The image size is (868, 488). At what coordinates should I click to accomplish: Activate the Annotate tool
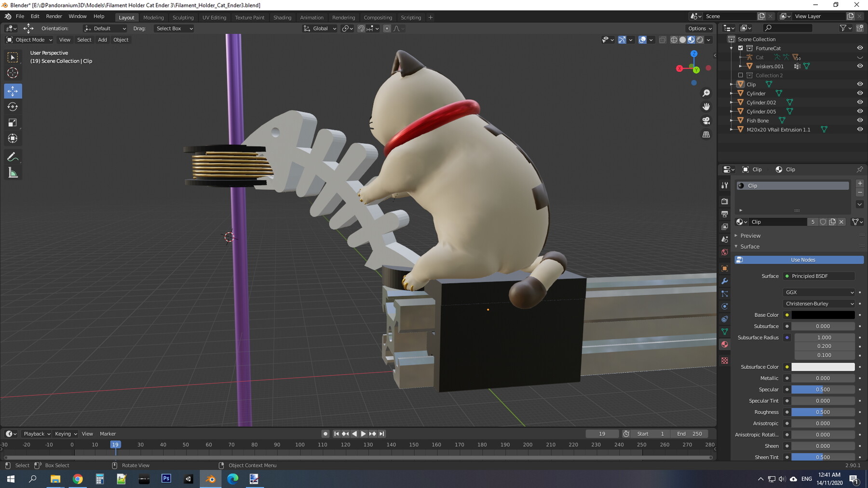12,156
